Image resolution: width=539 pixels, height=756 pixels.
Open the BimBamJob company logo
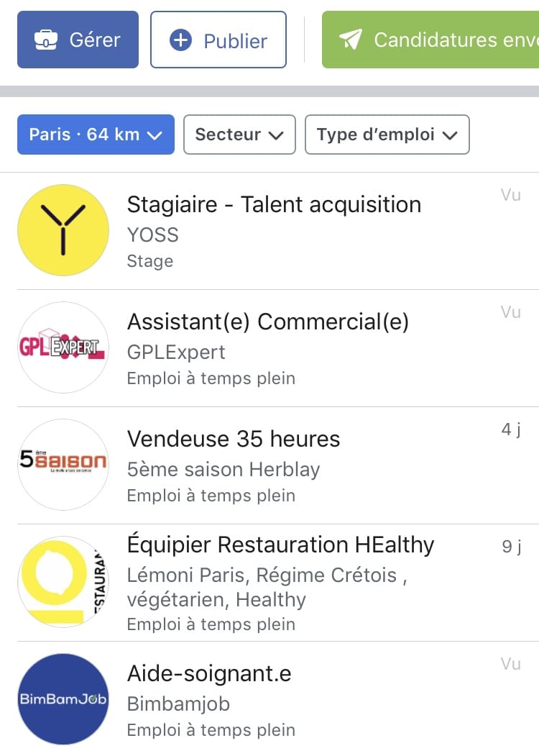point(63,699)
